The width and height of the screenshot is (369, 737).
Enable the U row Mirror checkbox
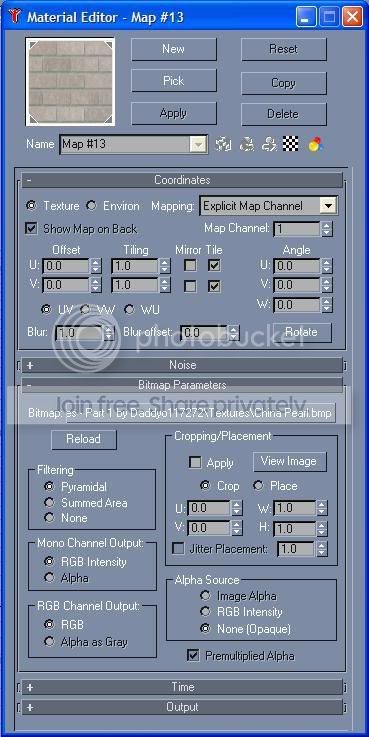coord(190,266)
